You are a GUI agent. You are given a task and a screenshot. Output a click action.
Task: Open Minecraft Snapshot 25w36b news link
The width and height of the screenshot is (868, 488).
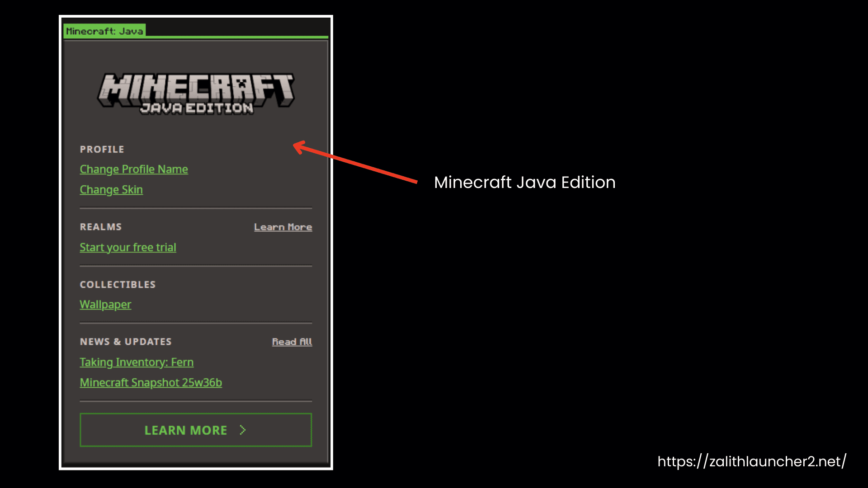[151, 383]
